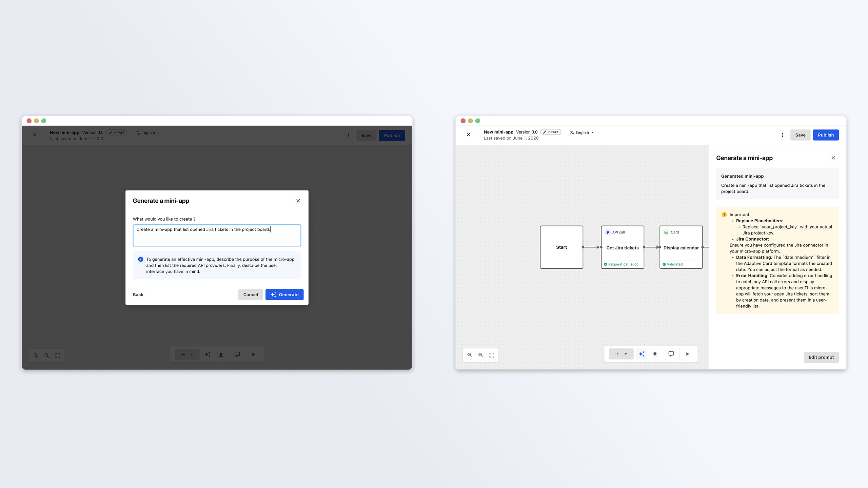The width and height of the screenshot is (868, 488).
Task: Click the AI sparkle generate icon in right toolbar
Action: [x=641, y=354]
